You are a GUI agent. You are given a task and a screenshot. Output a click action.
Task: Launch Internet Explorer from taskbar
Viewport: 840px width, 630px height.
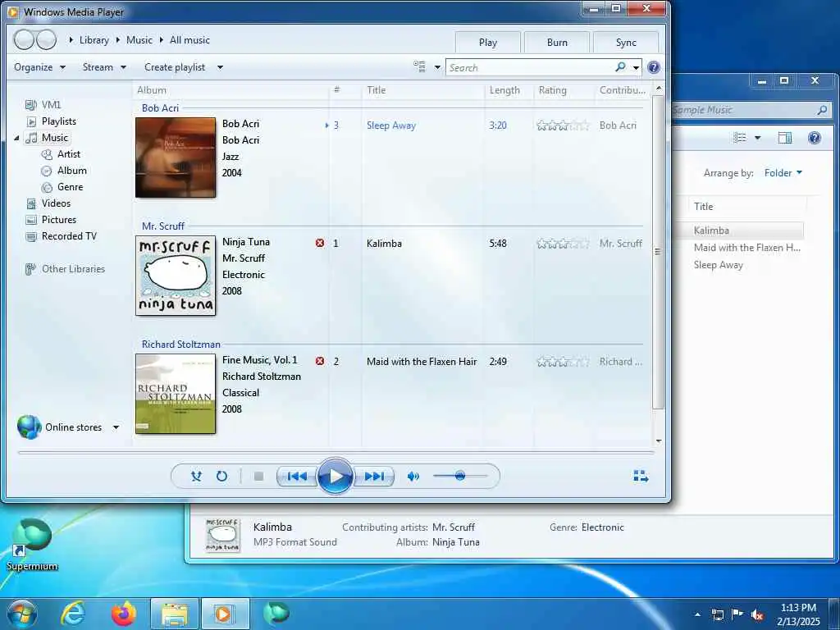point(72,614)
